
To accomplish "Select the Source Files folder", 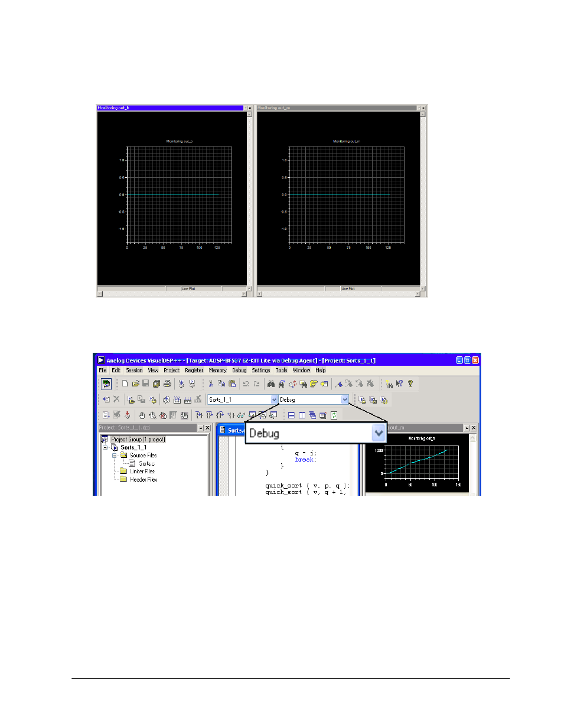I will [x=143, y=456].
